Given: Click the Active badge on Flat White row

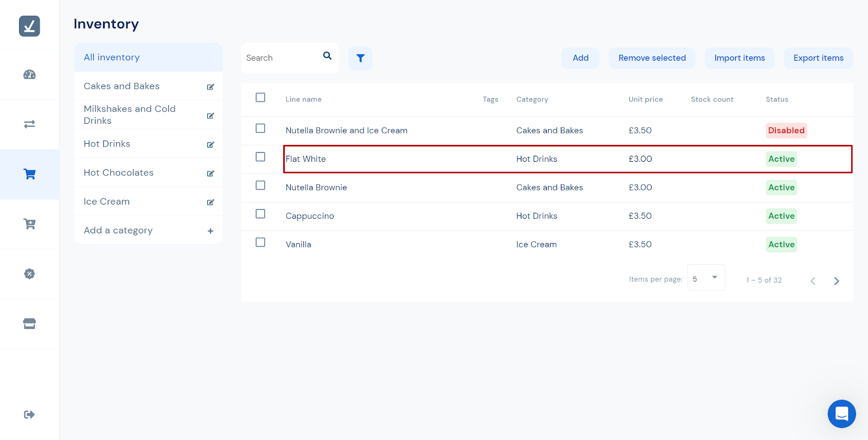Looking at the screenshot, I should click(781, 159).
